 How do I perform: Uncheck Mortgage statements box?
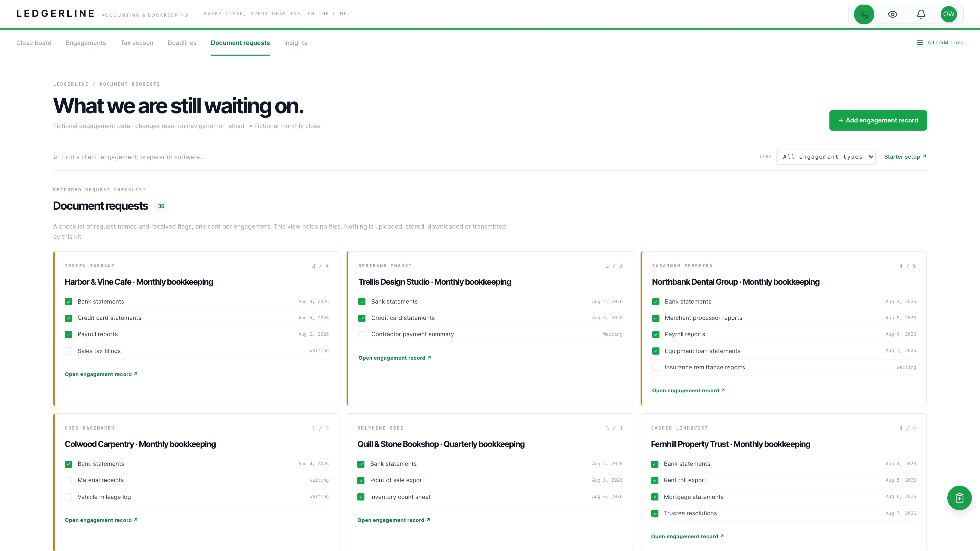[x=655, y=497]
